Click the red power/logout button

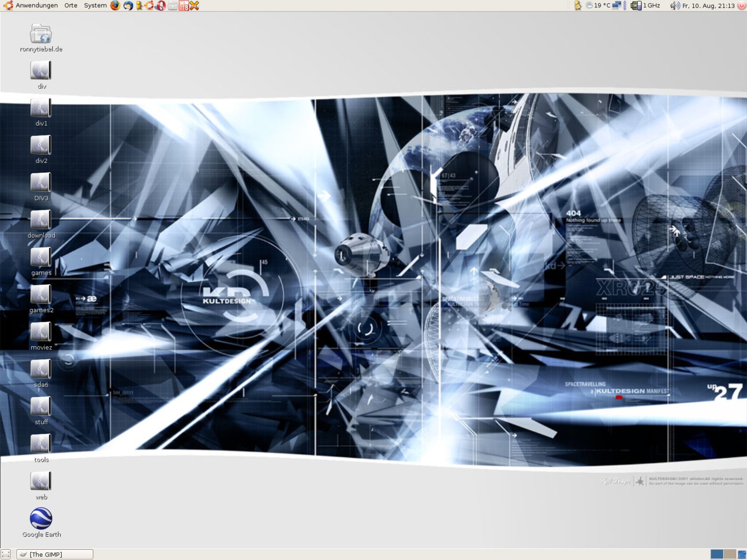pos(741,6)
